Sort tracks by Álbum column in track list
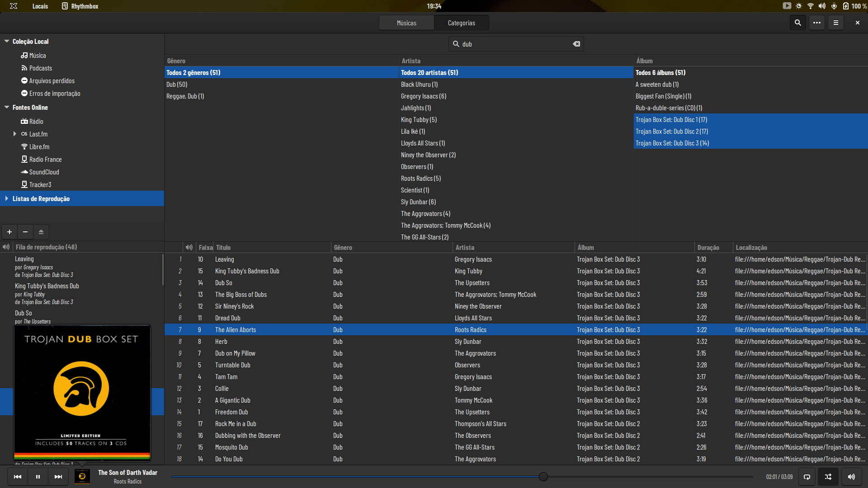The height and width of the screenshot is (488, 868). pos(635,248)
